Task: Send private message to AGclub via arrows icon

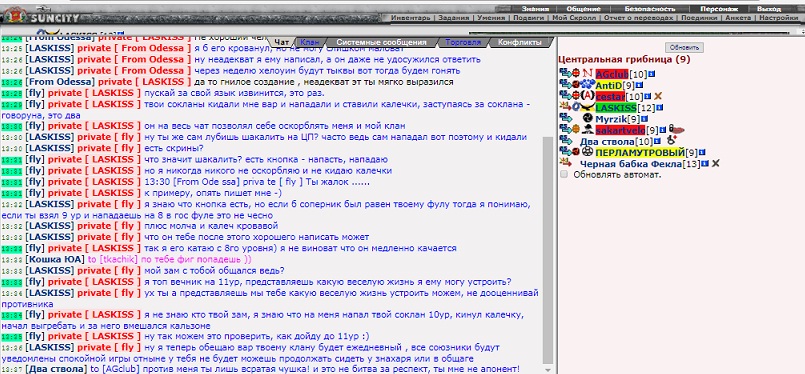Action: (565, 74)
